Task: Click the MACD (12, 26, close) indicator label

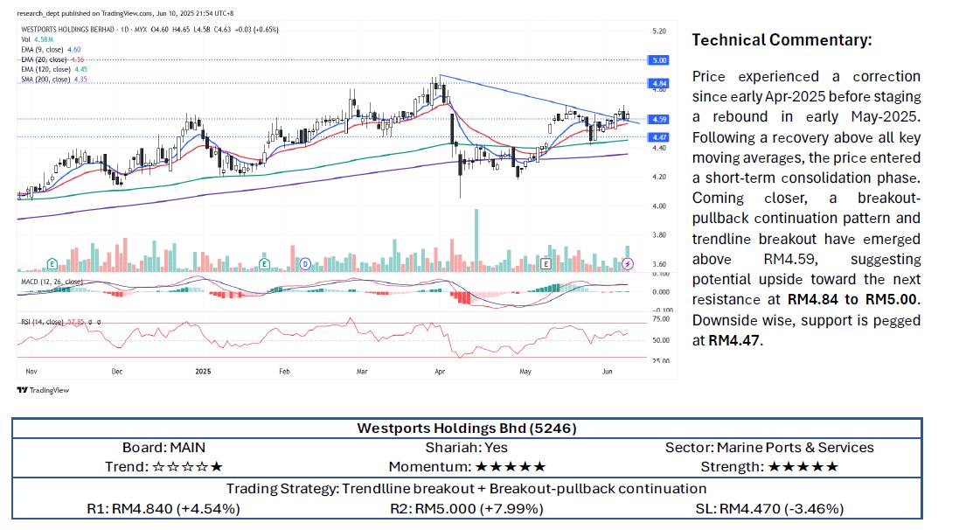Action: (x=52, y=282)
